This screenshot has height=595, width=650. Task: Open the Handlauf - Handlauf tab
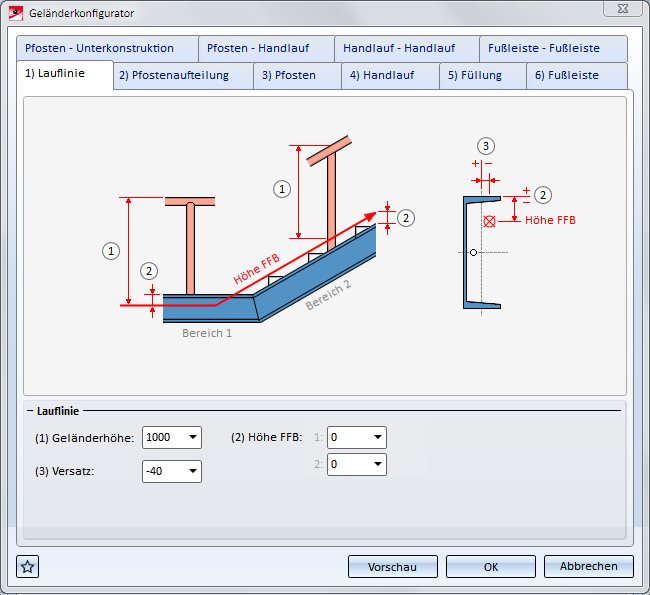(x=407, y=49)
